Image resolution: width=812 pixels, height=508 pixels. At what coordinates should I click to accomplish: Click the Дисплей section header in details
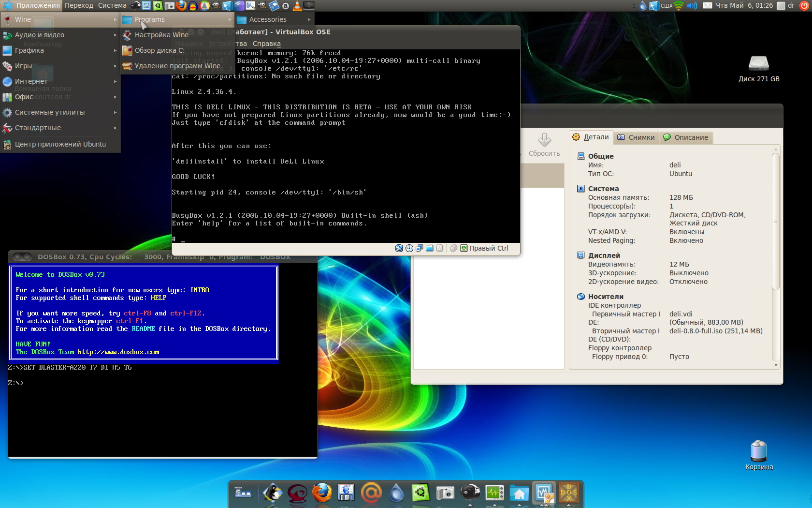click(604, 255)
